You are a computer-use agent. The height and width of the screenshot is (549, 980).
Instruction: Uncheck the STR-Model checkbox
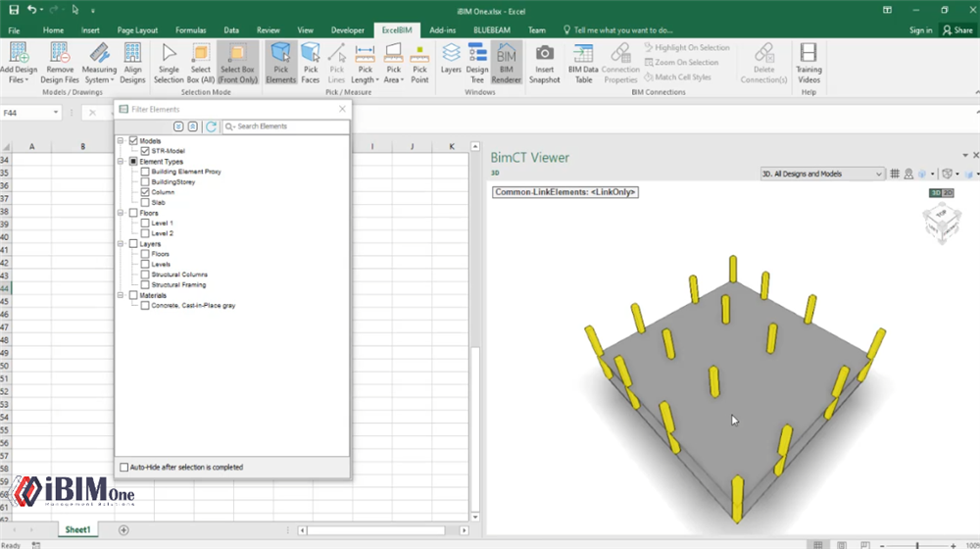[x=145, y=151]
